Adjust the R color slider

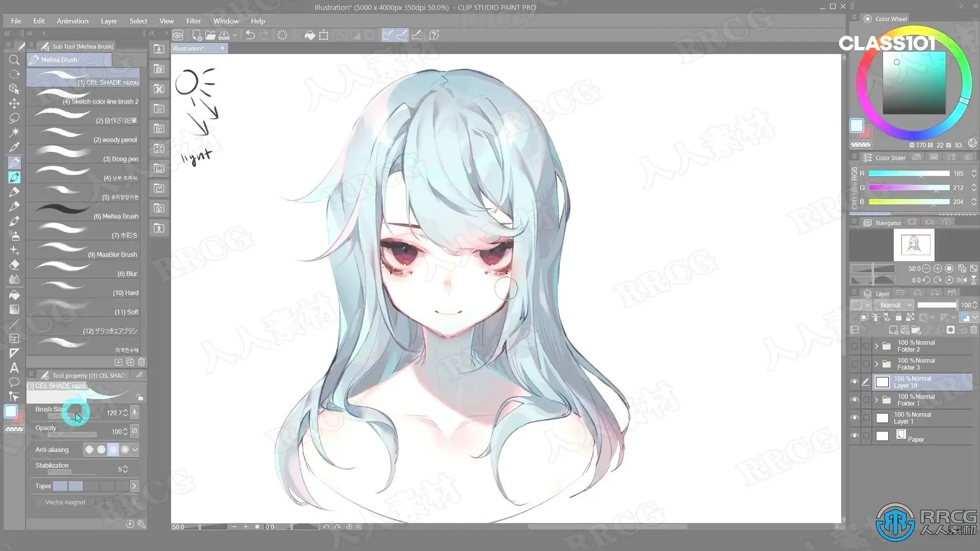[x=909, y=173]
